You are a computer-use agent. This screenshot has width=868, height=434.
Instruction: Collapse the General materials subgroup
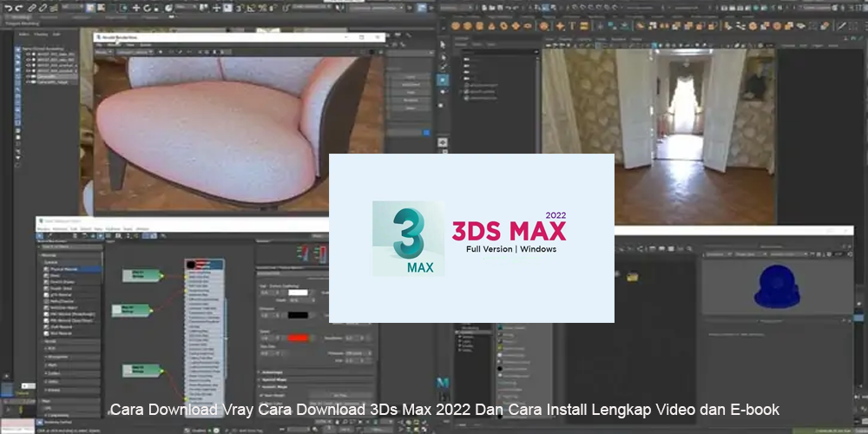coord(72,262)
